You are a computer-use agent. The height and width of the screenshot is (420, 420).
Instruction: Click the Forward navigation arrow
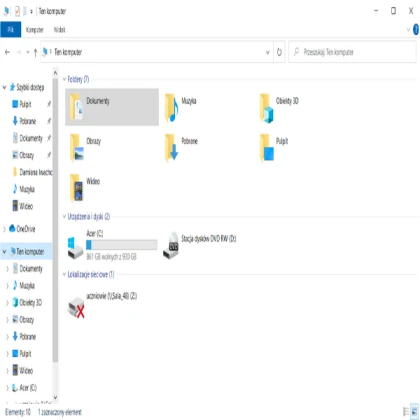coord(19,52)
